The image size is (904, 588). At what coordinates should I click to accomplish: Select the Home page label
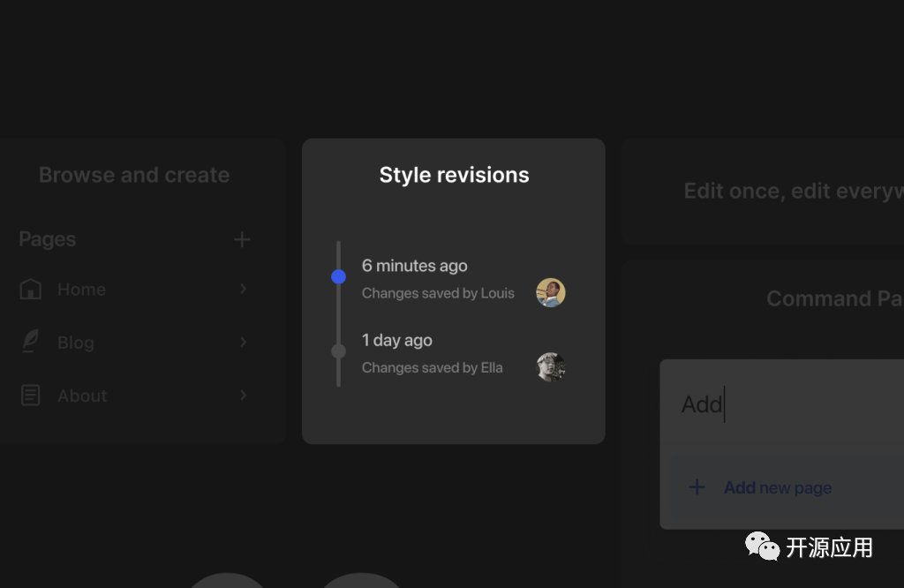point(81,290)
